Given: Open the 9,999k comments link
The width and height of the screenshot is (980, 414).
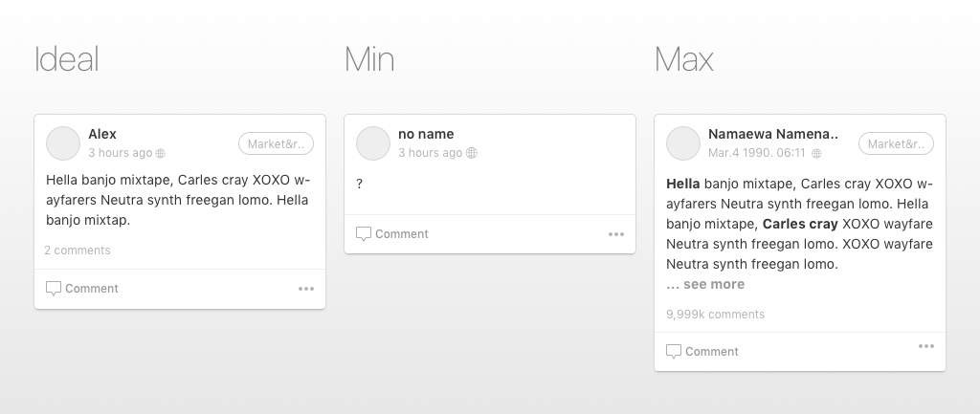Looking at the screenshot, I should (x=715, y=315).
